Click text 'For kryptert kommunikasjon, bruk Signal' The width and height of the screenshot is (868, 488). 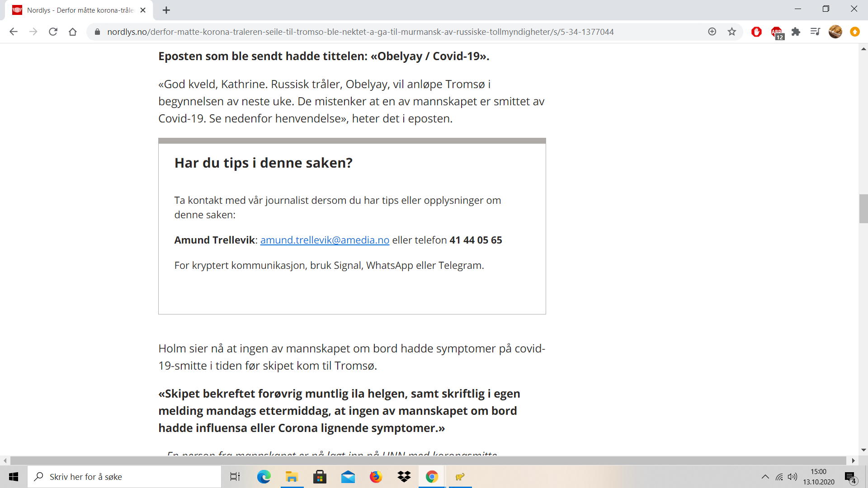269,265
